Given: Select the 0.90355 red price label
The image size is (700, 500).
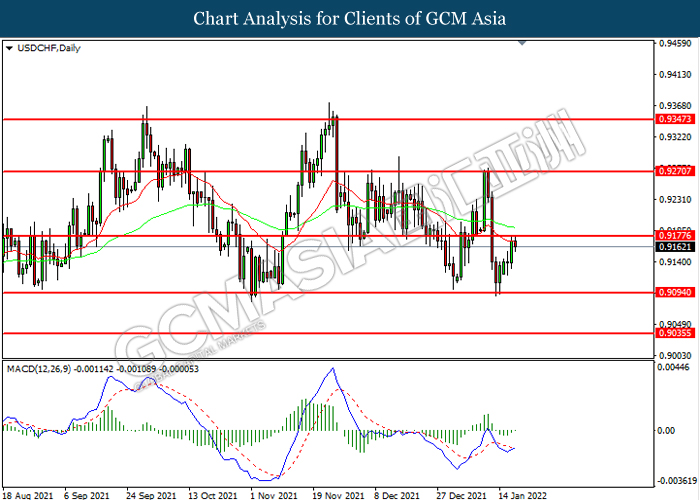Looking at the screenshot, I should [x=675, y=333].
